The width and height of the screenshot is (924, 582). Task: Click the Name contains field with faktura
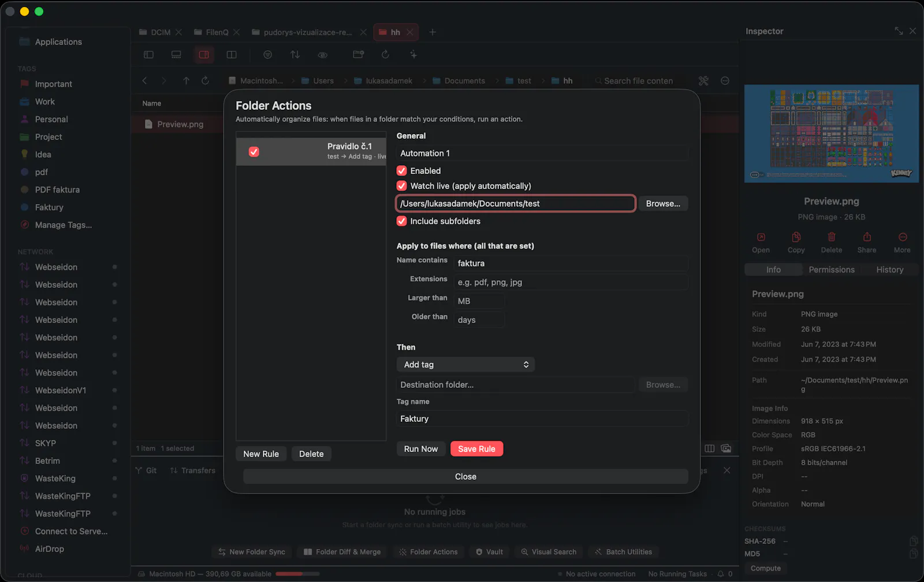571,264
